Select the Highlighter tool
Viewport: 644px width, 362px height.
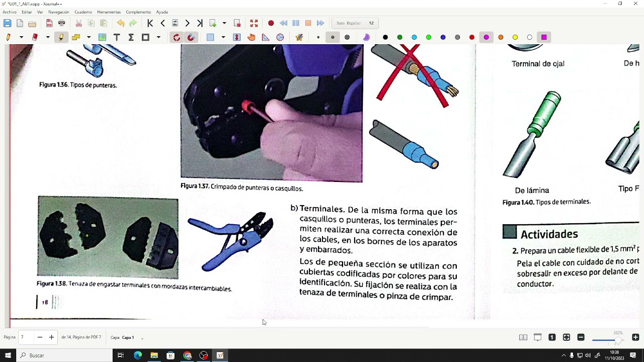[x=61, y=37]
